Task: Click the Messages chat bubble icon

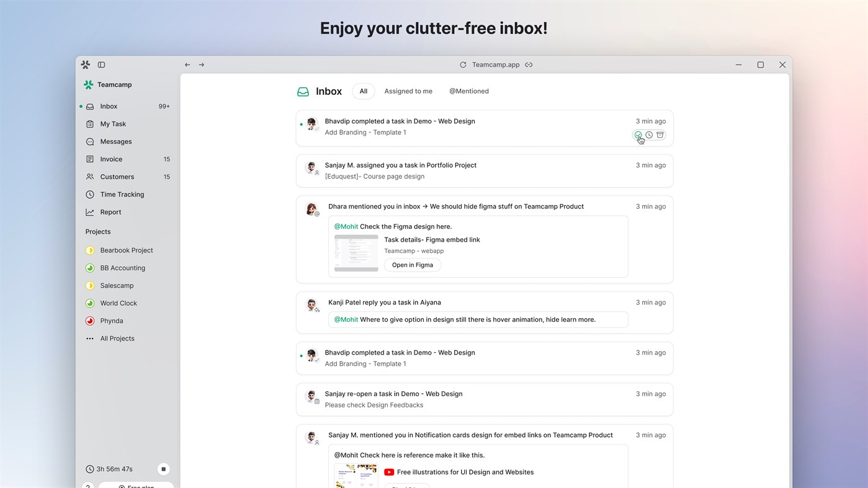Action: tap(90, 141)
